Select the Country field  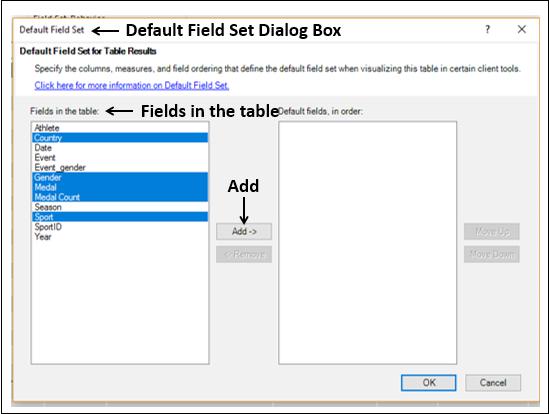pyautogui.click(x=120, y=138)
